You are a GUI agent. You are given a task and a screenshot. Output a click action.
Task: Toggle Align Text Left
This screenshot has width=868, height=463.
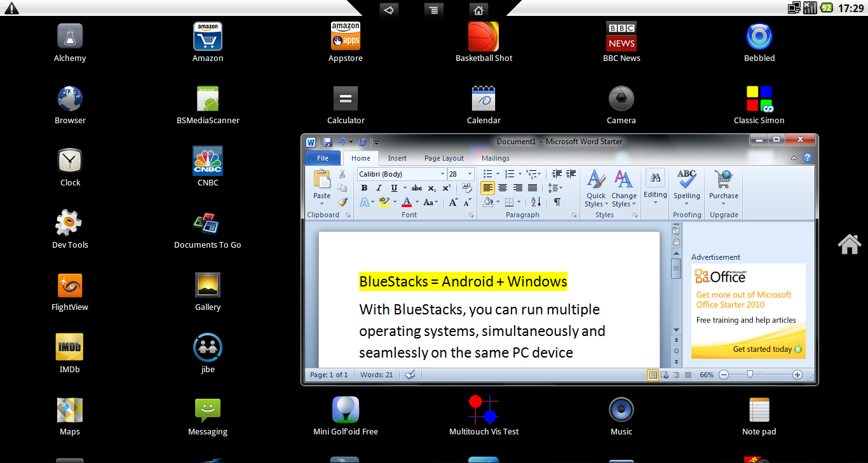487,188
